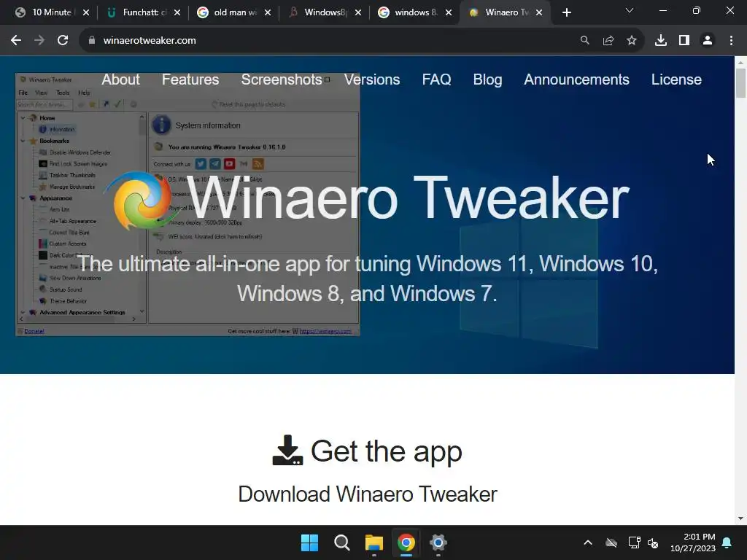Open File Explorer from taskbar
747x560 pixels.
click(x=374, y=542)
